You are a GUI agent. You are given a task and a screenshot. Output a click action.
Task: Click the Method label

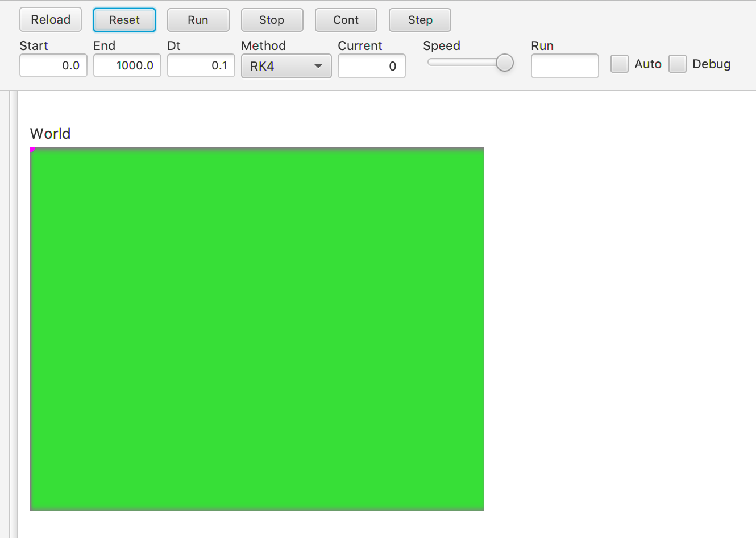(264, 45)
